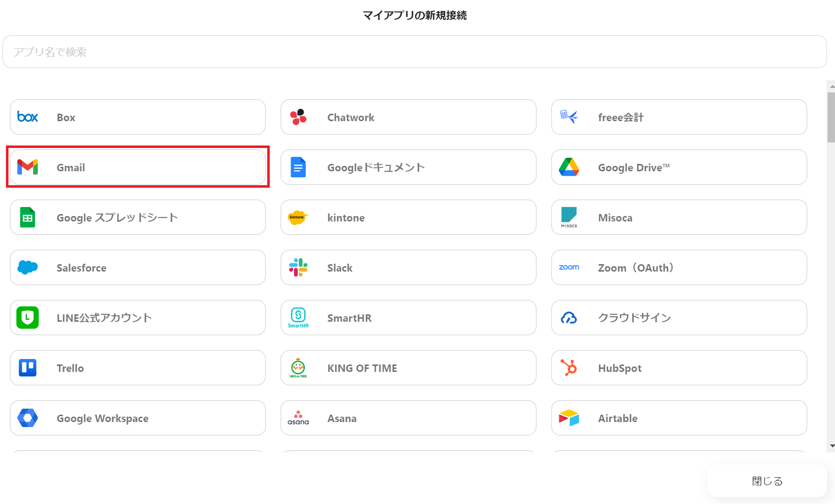The width and height of the screenshot is (835, 504).
Task: Click the scrollbar down arrow
Action: coord(832,446)
